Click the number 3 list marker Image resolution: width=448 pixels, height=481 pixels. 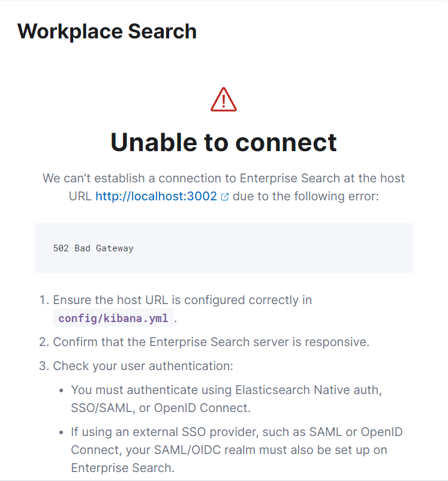tap(44, 366)
